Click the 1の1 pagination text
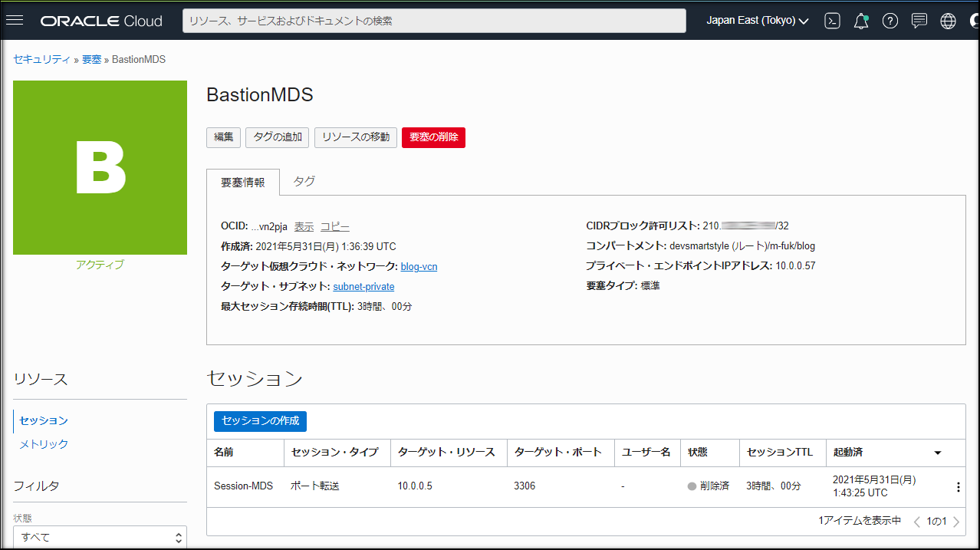The width and height of the screenshot is (980, 550). tap(936, 522)
